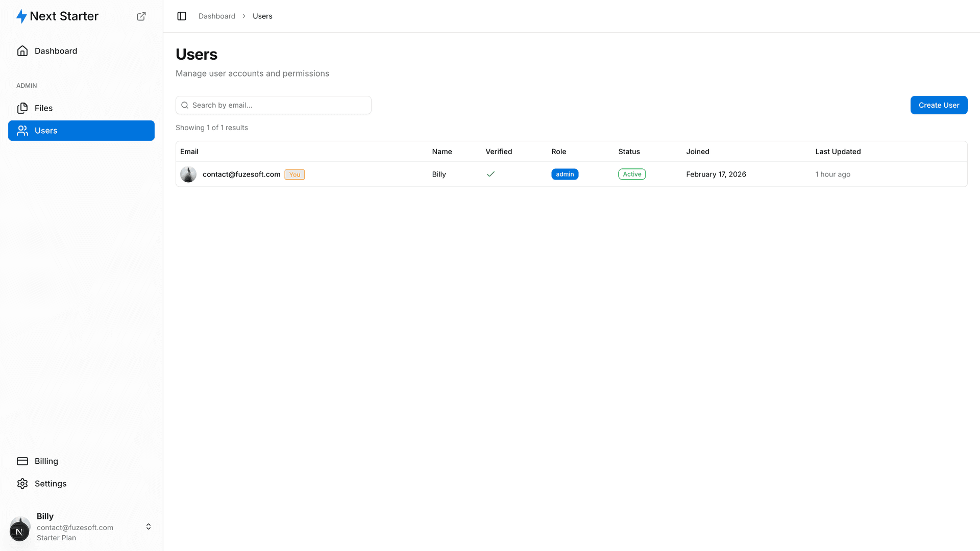Click the You badge next to email
This screenshot has height=551, width=980.
295,174
